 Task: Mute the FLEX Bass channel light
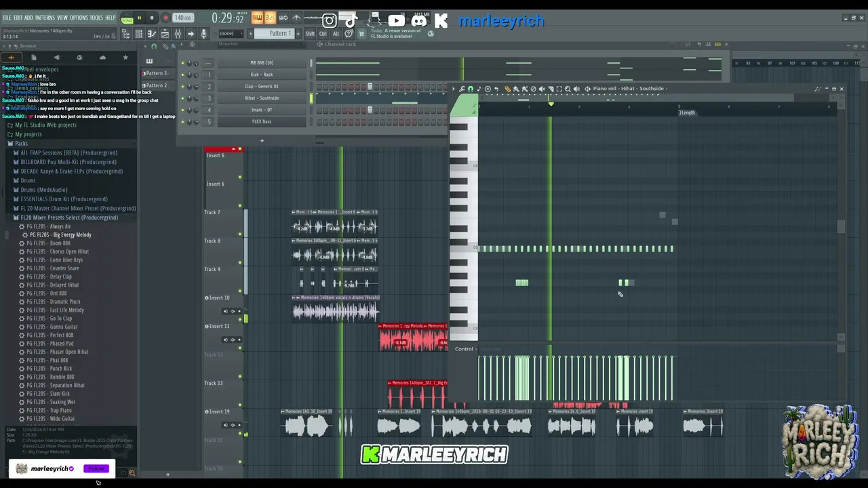[x=182, y=122]
